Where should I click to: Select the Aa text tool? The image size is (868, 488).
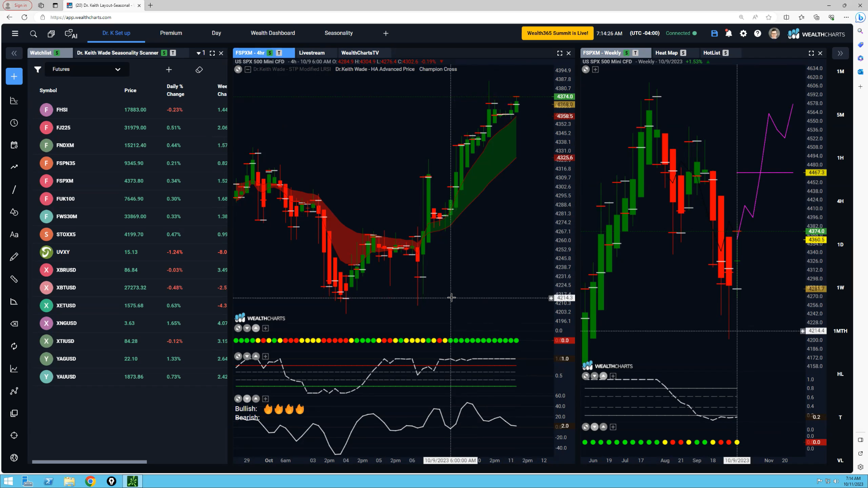pyautogui.click(x=14, y=235)
